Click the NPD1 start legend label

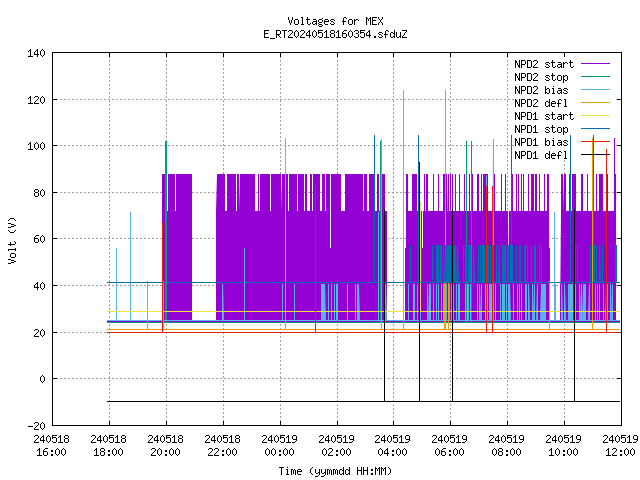pos(544,116)
